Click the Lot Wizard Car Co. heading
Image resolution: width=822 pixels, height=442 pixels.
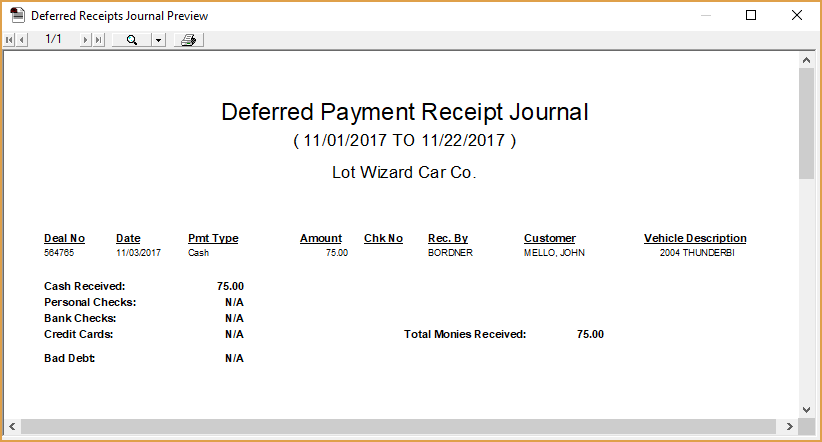[404, 173]
